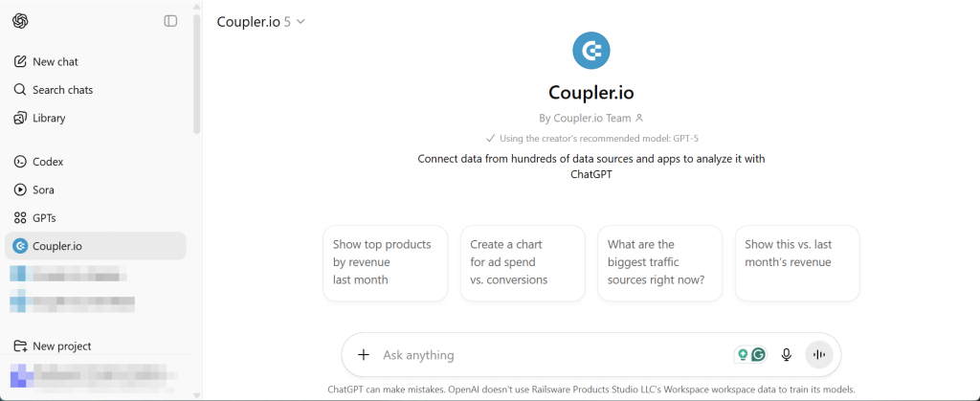Screen dimensions: 980x401
Task: Expand the Coupler.io model dropdown chevron
Action: tap(301, 21)
